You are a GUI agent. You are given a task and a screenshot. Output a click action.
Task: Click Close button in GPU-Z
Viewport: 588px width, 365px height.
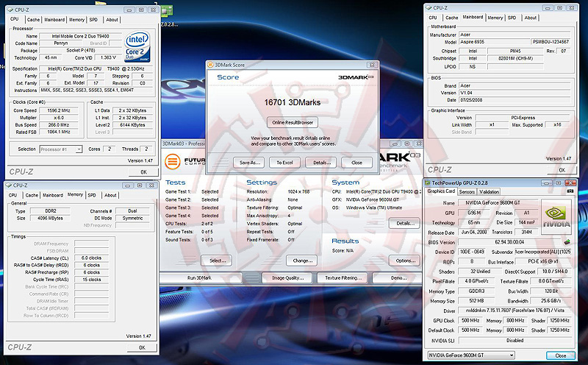560,355
